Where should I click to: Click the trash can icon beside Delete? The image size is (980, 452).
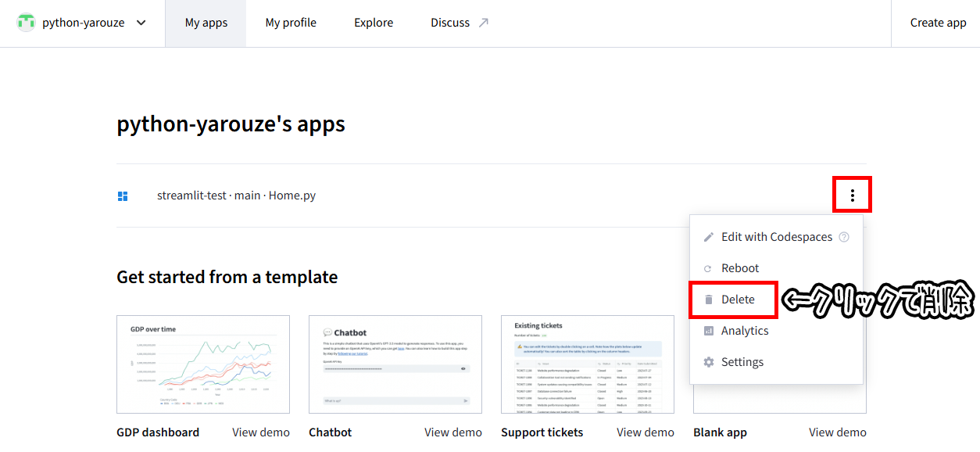pos(709,300)
